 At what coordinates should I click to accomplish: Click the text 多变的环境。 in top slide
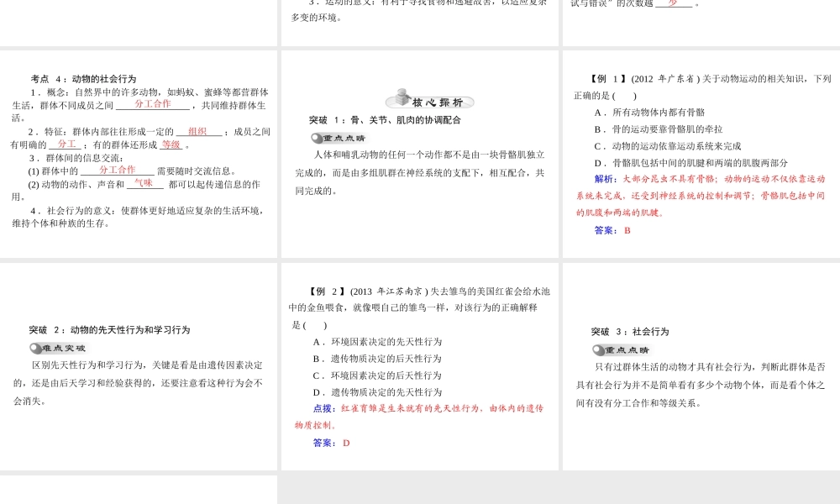tap(317, 18)
